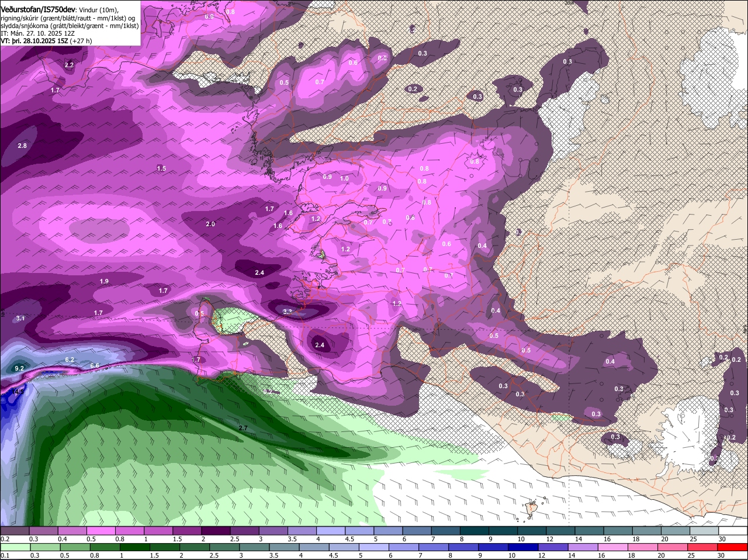Click the 6.2 precipitation value on the map
The width and height of the screenshot is (748, 560).
70,359
